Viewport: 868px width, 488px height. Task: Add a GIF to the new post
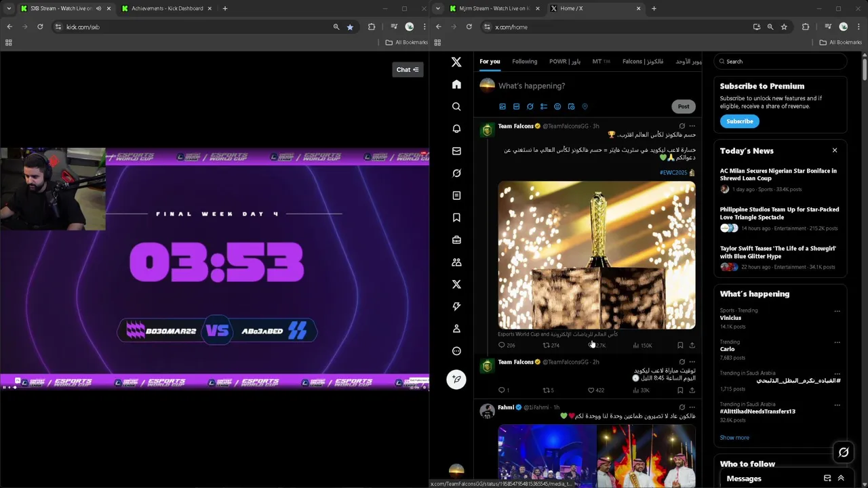[x=516, y=106]
